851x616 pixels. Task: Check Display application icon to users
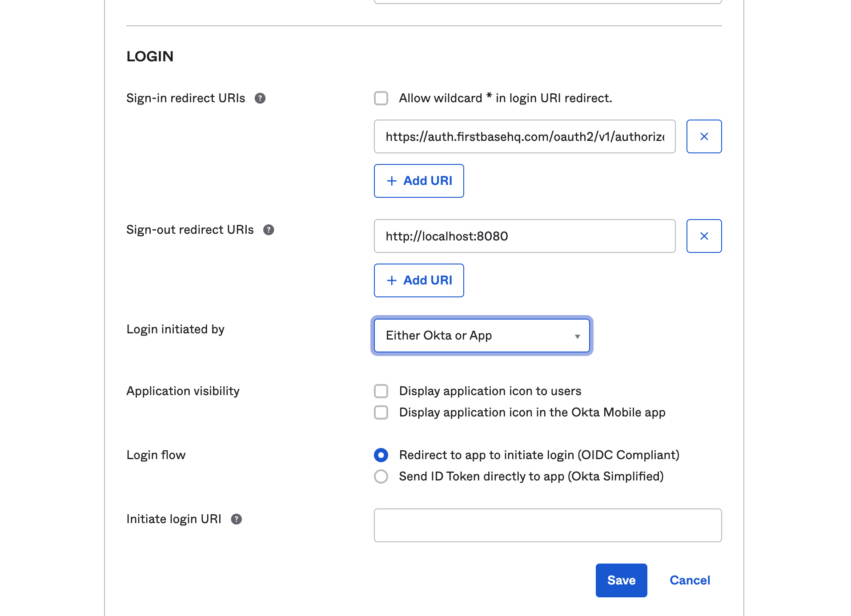pos(381,391)
